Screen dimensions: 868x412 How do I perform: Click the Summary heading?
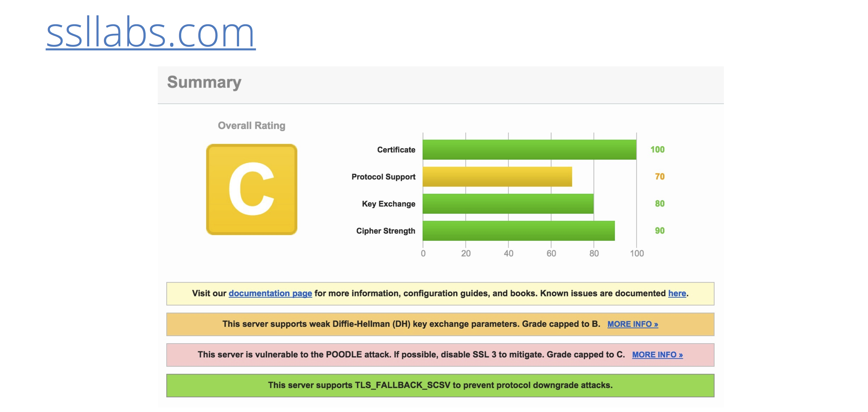(204, 82)
